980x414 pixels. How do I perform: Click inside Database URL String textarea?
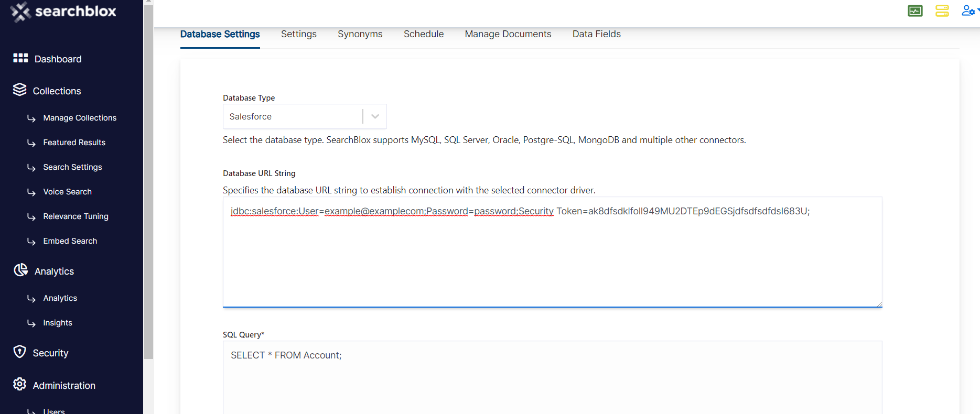point(553,252)
